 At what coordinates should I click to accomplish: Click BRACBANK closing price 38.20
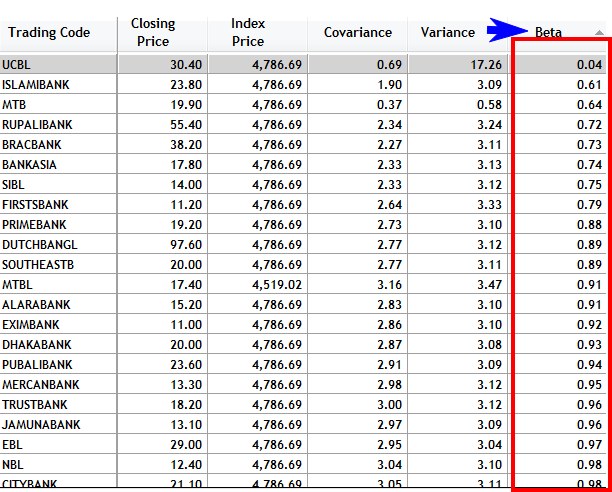186,145
